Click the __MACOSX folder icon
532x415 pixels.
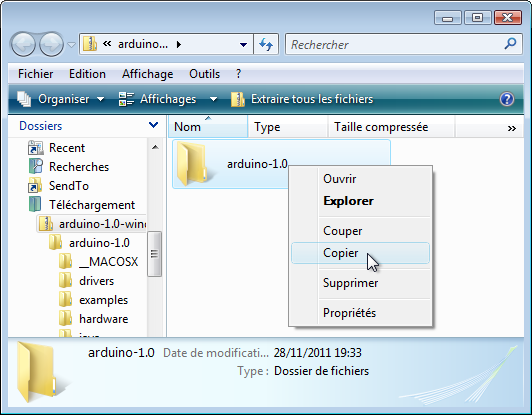65,261
